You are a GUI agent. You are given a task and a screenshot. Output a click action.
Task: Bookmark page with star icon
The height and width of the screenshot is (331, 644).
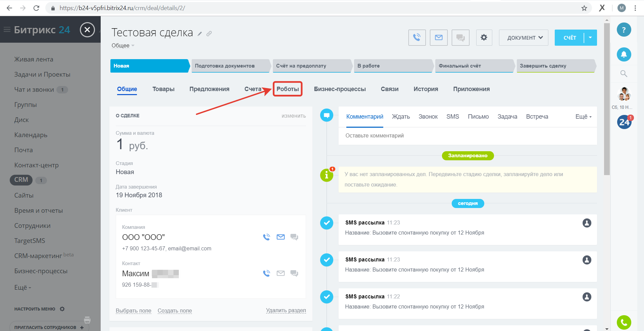coord(584,8)
